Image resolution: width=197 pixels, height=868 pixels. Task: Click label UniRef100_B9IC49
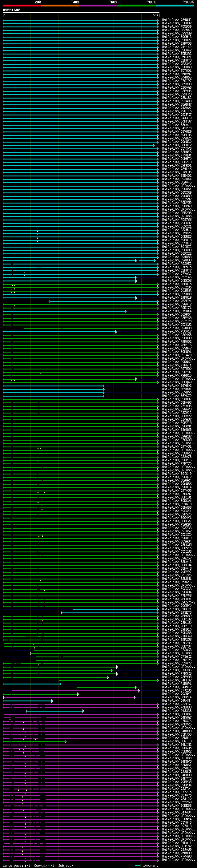pos(177,474)
